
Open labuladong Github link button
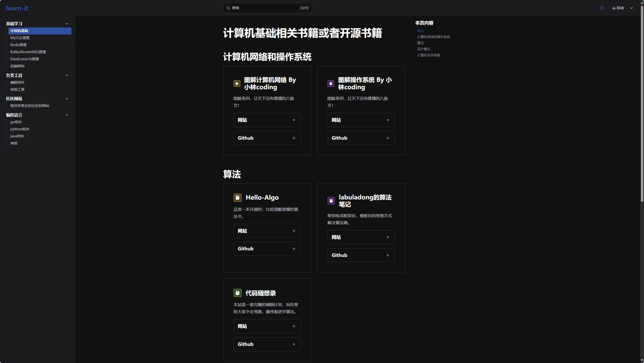point(361,255)
